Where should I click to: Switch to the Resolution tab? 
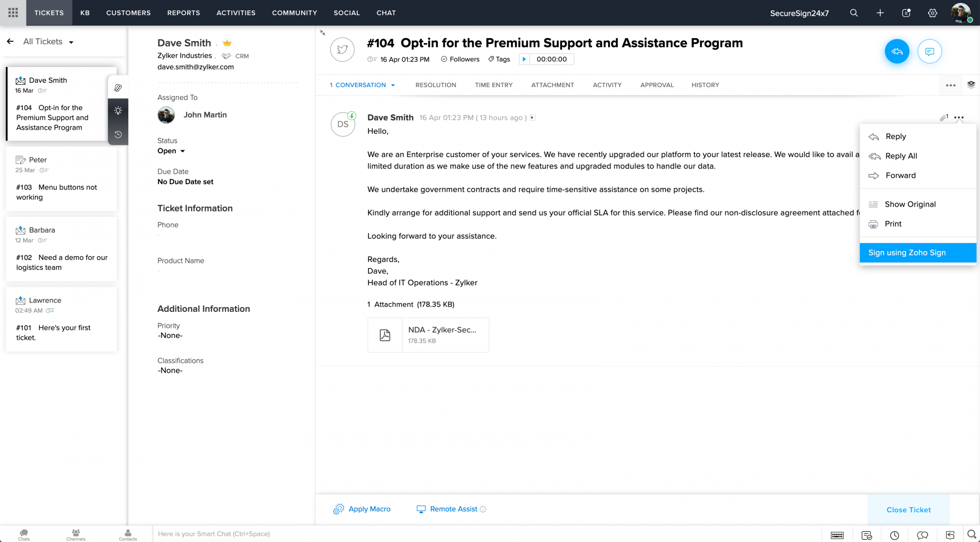[436, 85]
